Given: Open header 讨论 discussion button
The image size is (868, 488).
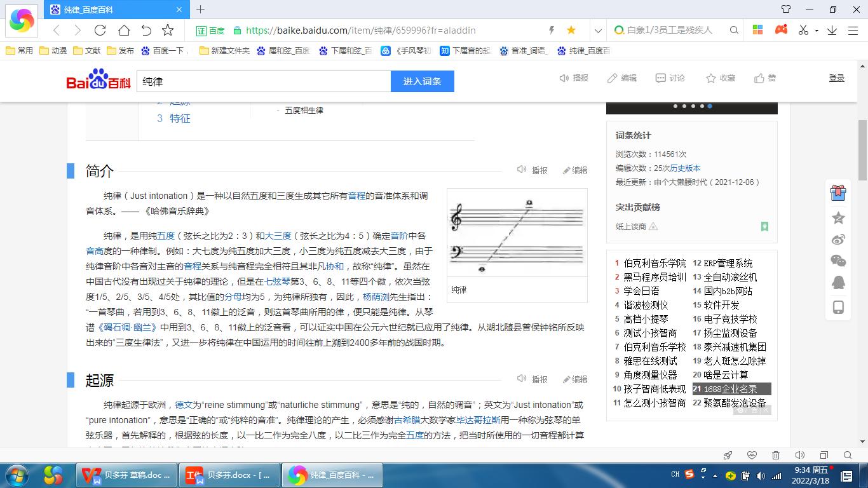Looking at the screenshot, I should [670, 78].
